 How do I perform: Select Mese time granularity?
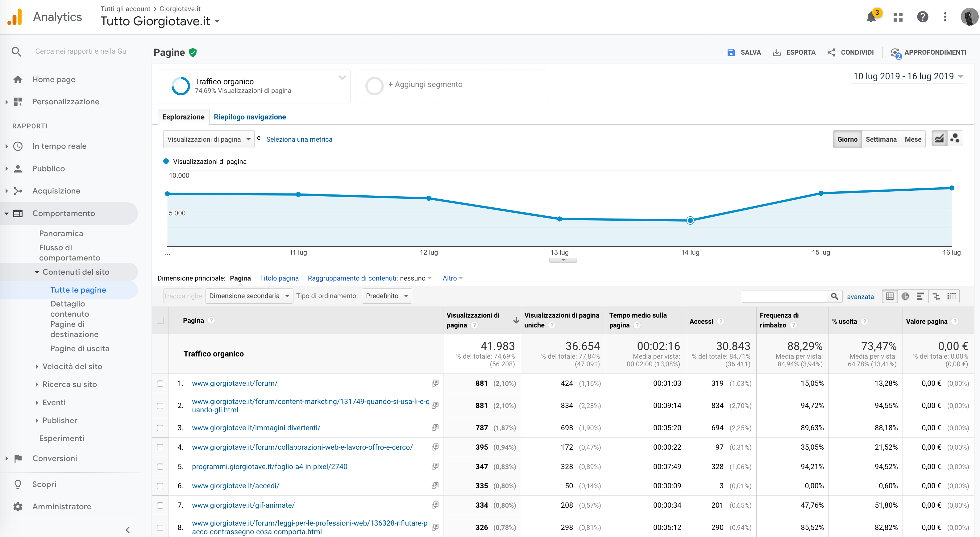(913, 139)
